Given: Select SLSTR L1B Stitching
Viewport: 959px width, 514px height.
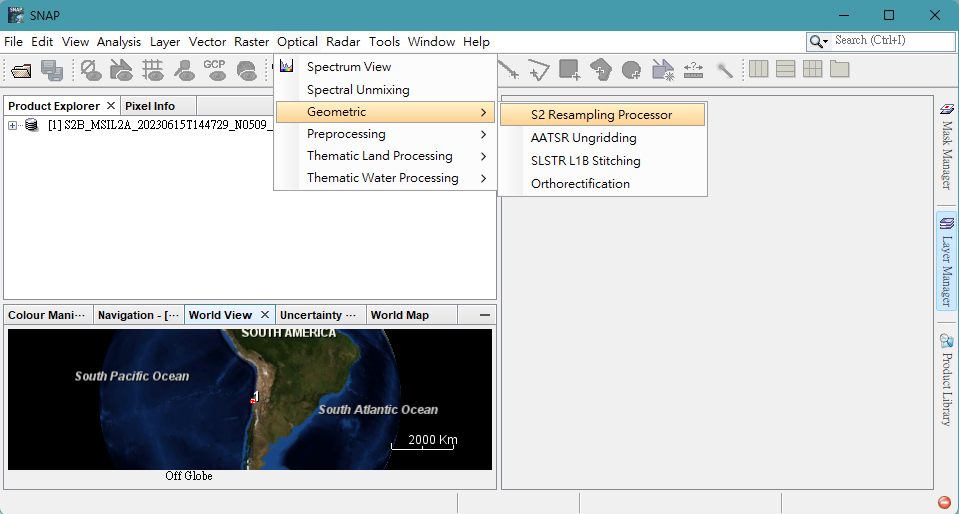Looking at the screenshot, I should point(602,161).
